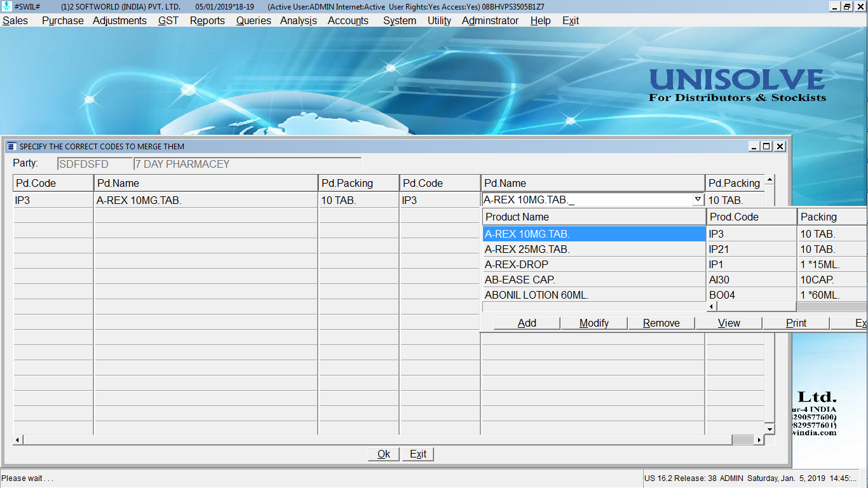Viewport: 868px width, 488px height.
Task: Click the left 10 TAB. Pd.Packing cell
Action: click(x=358, y=200)
